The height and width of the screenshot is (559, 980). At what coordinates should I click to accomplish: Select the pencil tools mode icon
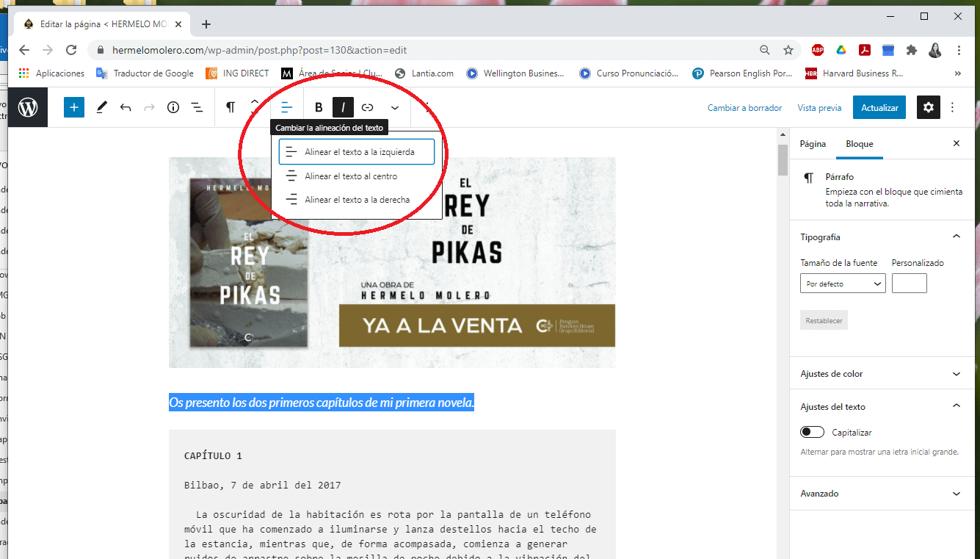(101, 107)
